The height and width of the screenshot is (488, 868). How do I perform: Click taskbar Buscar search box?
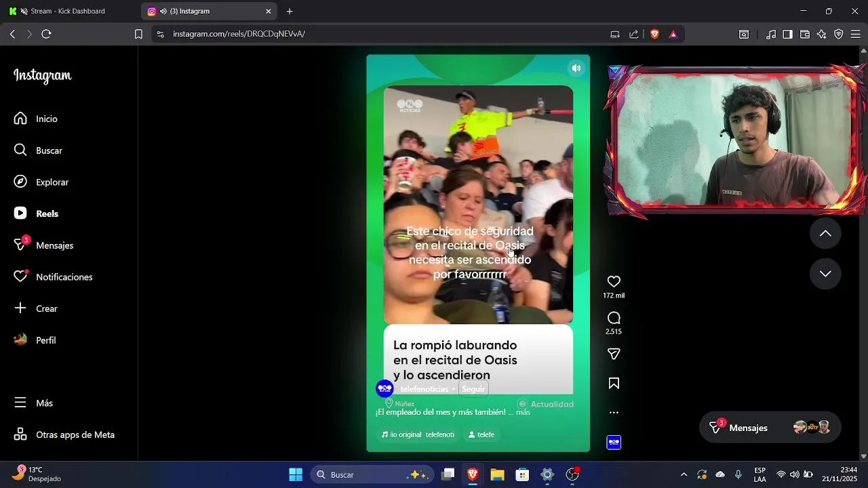click(372, 474)
